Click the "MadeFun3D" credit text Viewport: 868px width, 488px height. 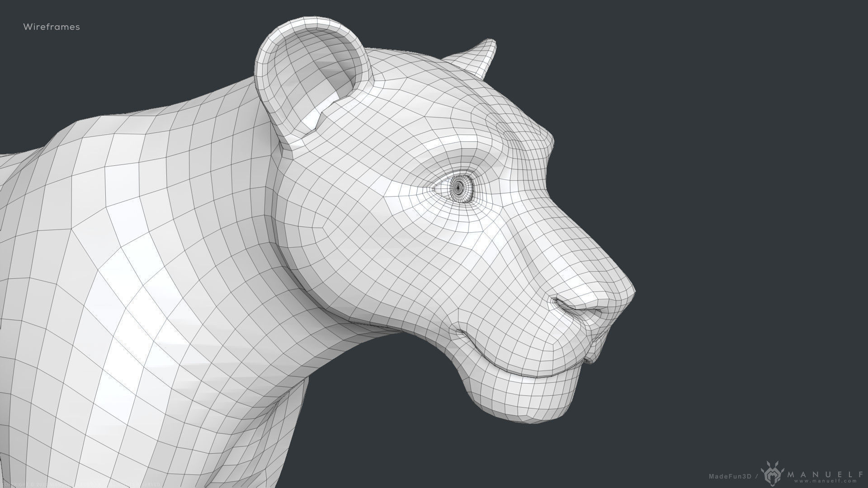[x=730, y=476]
